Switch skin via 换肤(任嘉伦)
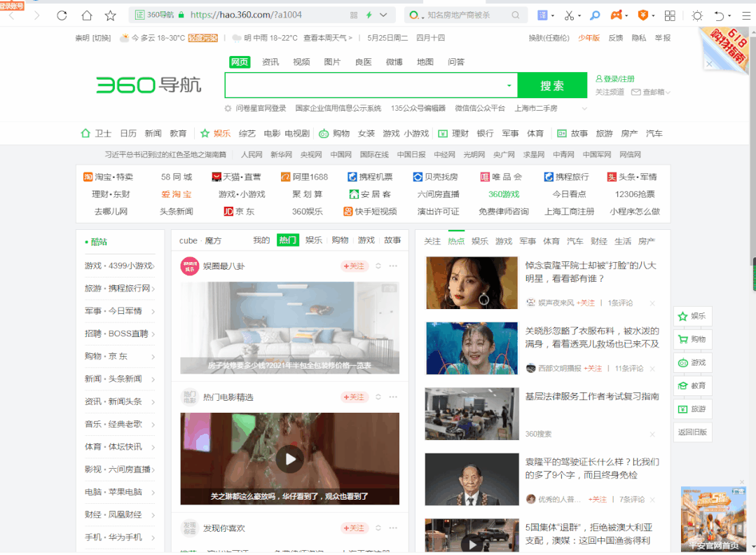This screenshot has height=555, width=756. coord(549,38)
